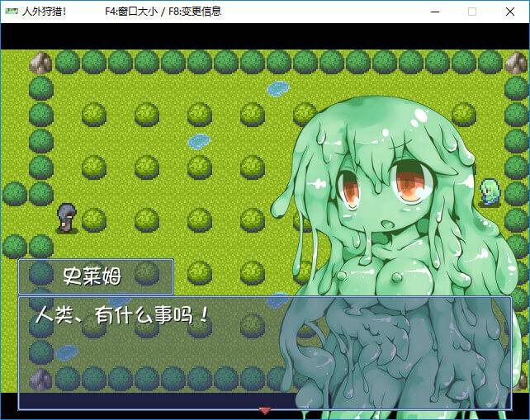This screenshot has height=420, width=530.
Task: Click the rock in the bottom-left map corner
Action: coord(40,379)
